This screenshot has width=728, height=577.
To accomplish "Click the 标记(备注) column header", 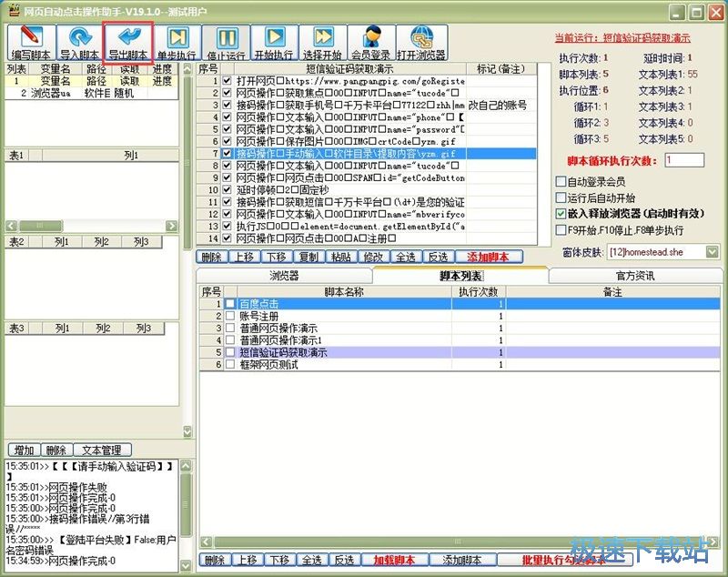I will [501, 68].
